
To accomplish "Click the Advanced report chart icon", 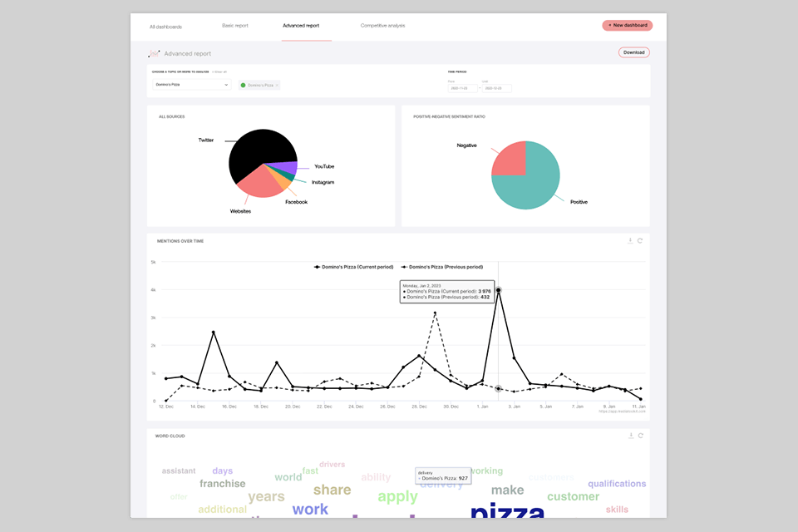I will (x=154, y=53).
